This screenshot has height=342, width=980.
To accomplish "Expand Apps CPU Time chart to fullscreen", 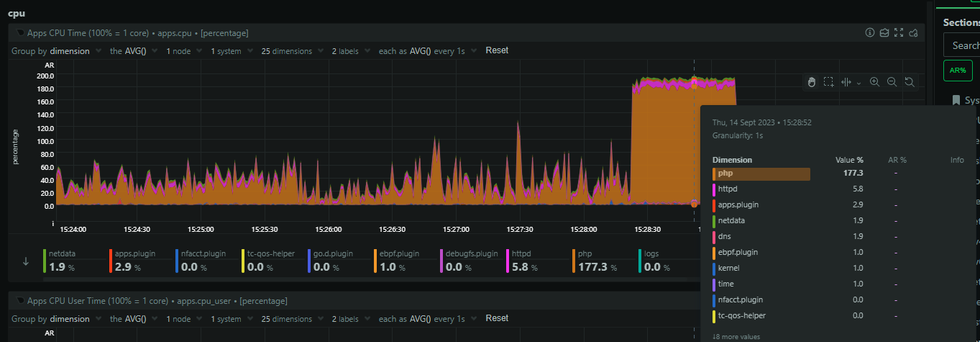I will point(898,33).
